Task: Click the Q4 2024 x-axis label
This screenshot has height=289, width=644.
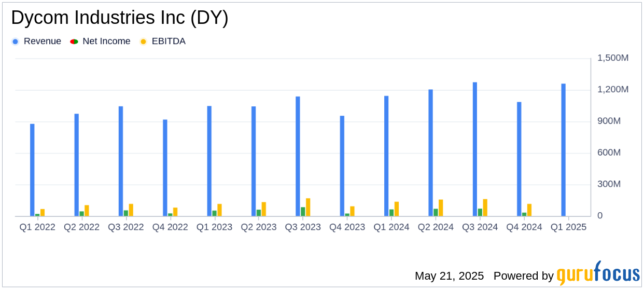Action: tap(524, 227)
